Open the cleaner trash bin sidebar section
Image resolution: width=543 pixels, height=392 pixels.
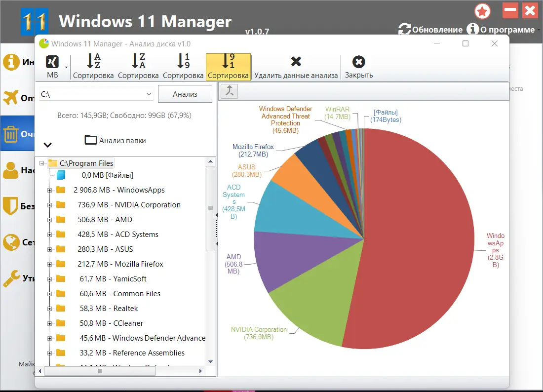pyautogui.click(x=17, y=134)
